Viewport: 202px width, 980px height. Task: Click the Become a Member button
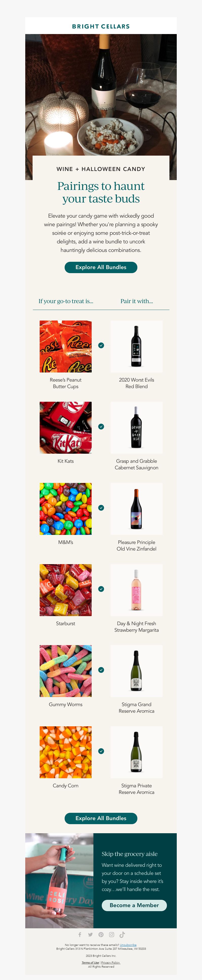134,905
